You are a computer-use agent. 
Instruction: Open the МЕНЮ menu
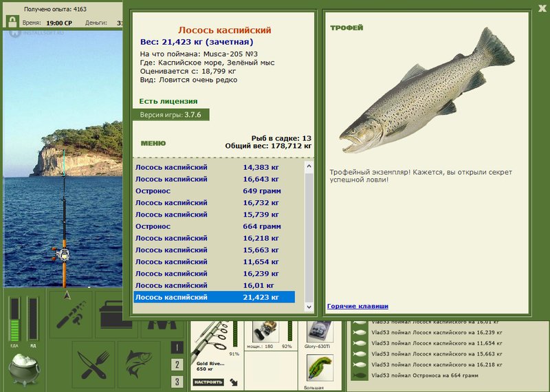[153, 143]
